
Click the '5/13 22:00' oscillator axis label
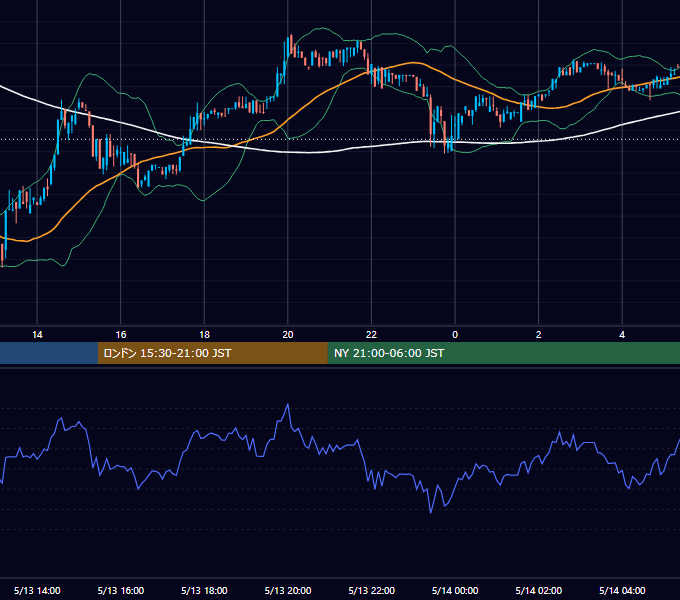(x=372, y=590)
